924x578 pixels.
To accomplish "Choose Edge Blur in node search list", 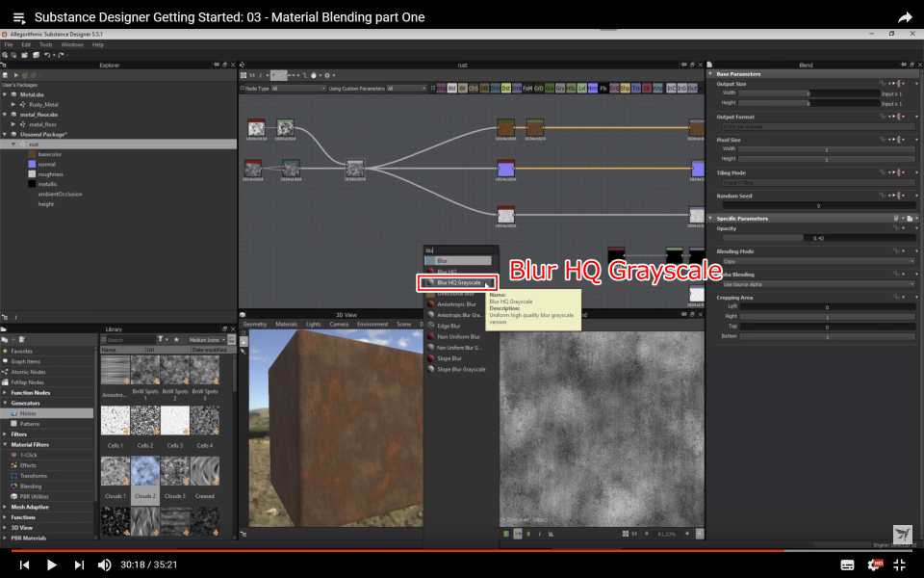I will point(449,327).
